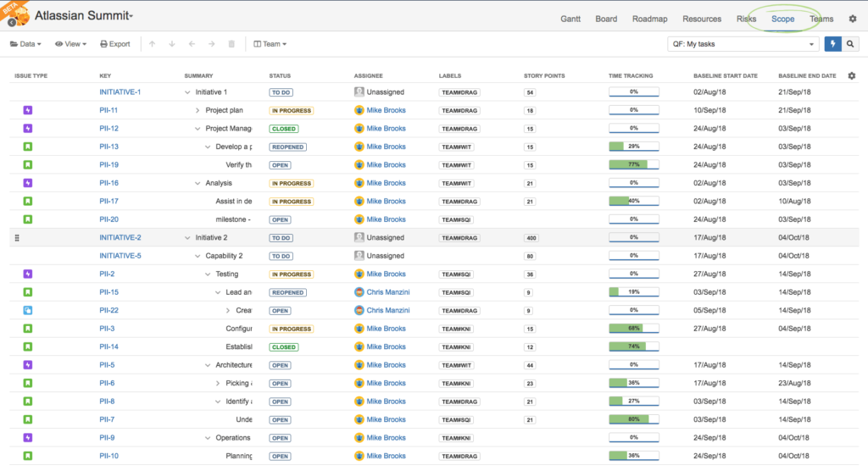Click the 80% time tracking bar
The height and width of the screenshot is (471, 868).
click(634, 419)
